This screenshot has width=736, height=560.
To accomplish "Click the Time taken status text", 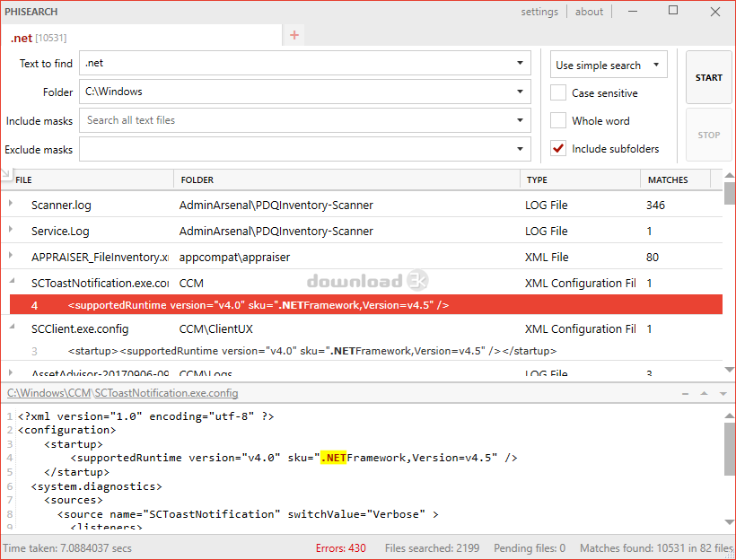I will pos(67,547).
